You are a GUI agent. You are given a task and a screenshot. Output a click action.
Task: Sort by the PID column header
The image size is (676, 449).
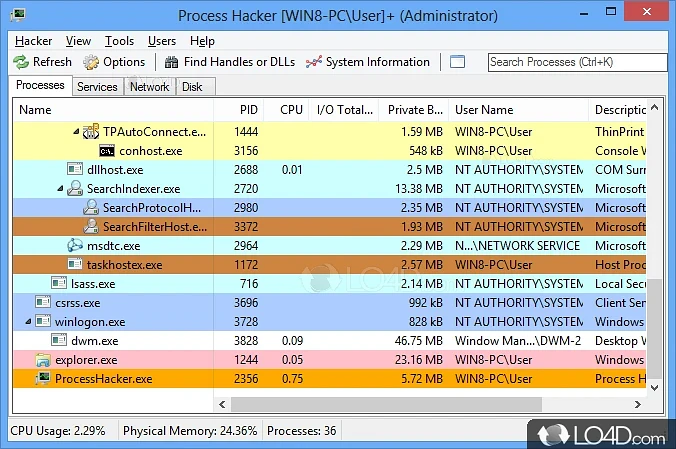[249, 110]
